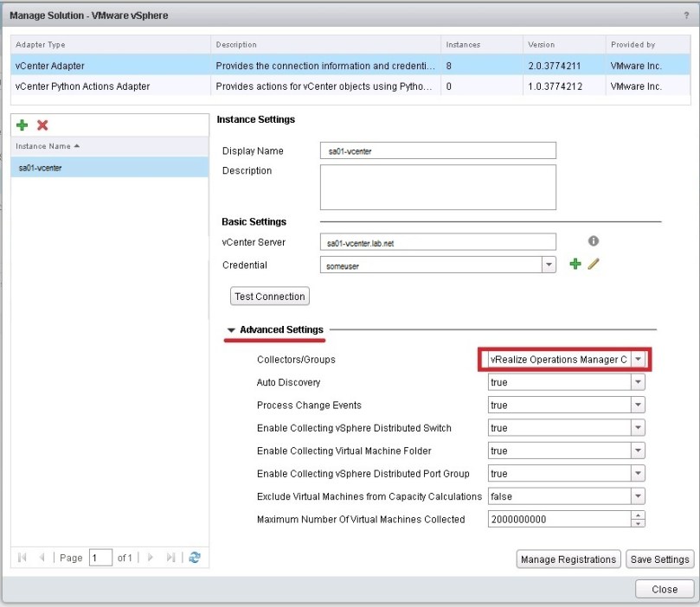Screen dimensions: 700x607
Task: Click the info icon beside vCenter Server
Action: click(x=594, y=241)
